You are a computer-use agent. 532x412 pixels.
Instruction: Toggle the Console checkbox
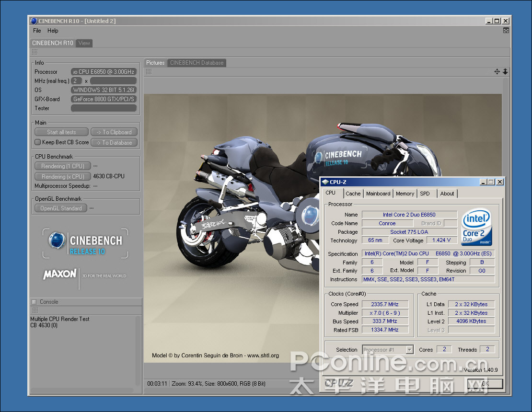pos(34,302)
